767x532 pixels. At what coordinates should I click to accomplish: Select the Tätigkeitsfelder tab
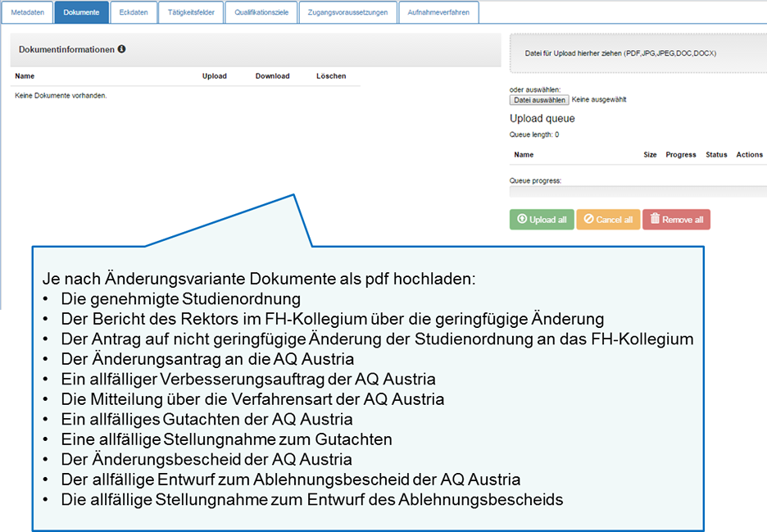(190, 12)
